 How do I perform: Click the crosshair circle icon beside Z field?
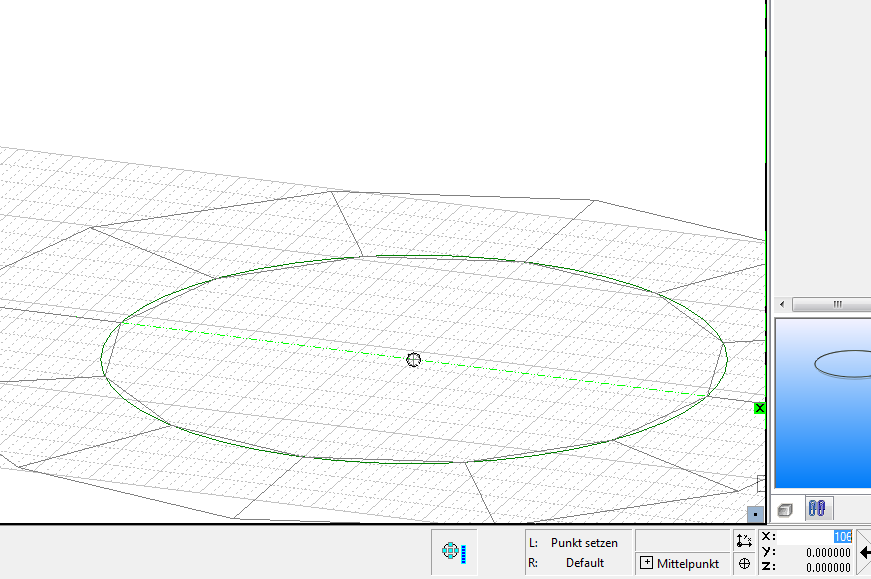click(x=744, y=564)
